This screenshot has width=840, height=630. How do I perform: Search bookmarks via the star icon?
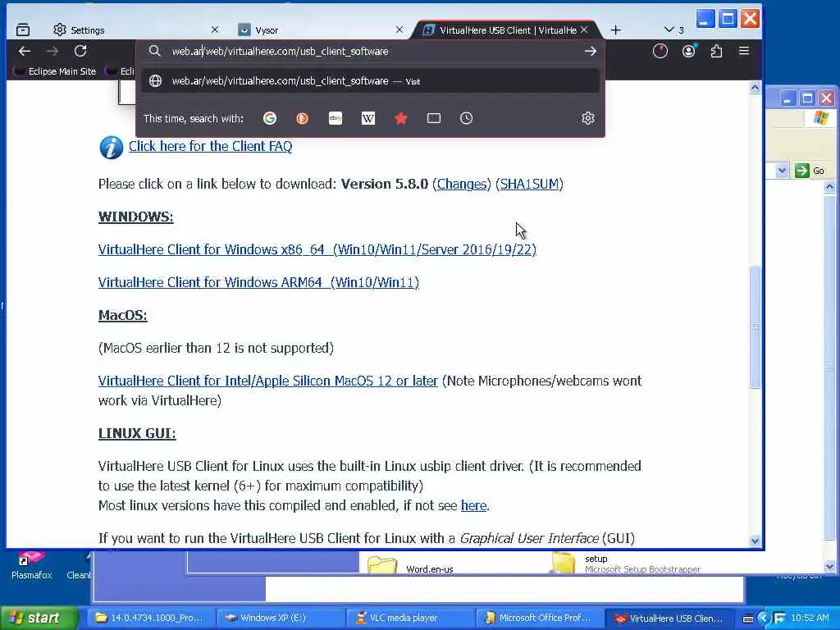(400, 118)
